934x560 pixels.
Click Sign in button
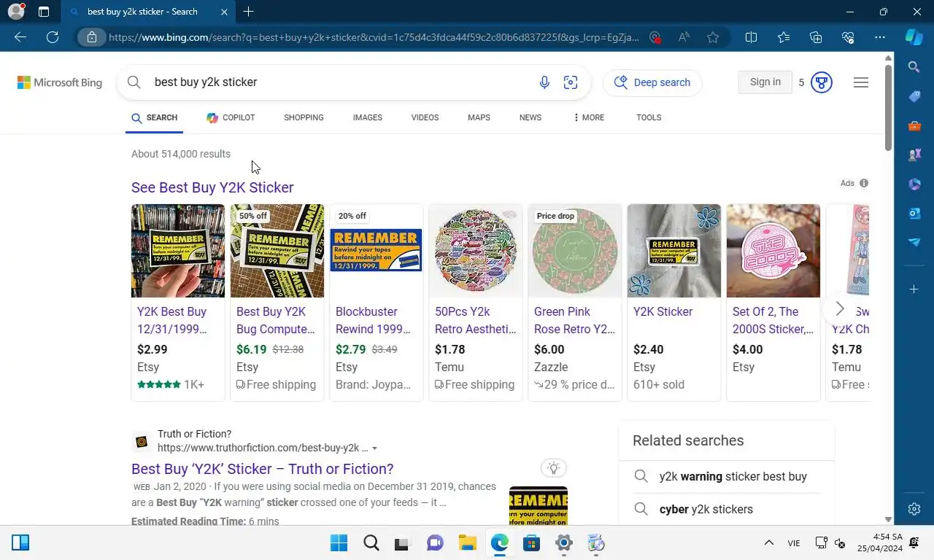click(765, 82)
